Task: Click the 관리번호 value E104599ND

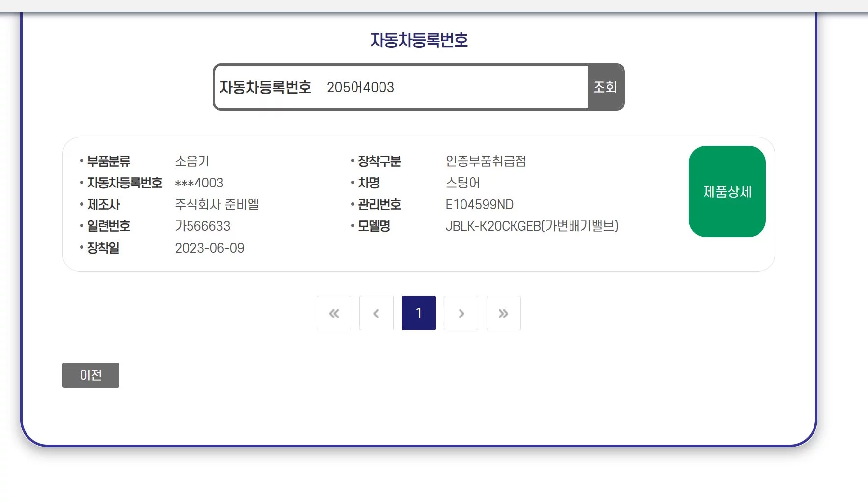Action: [x=479, y=205]
